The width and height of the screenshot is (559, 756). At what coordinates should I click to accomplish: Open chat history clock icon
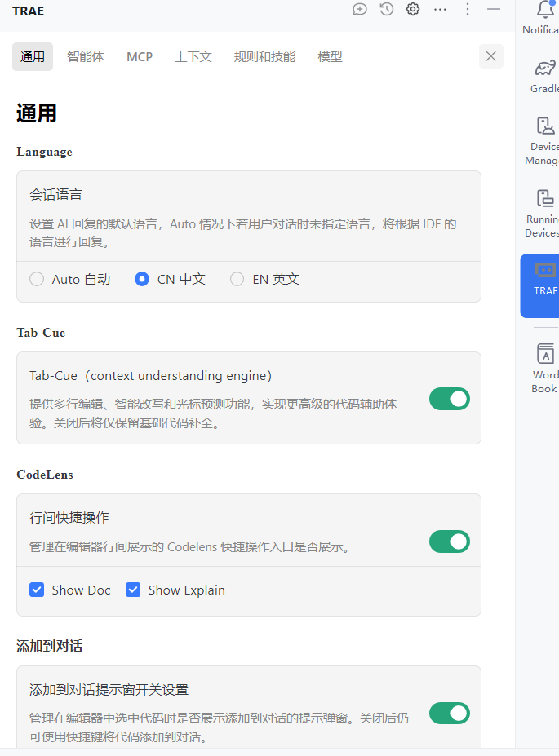point(387,9)
